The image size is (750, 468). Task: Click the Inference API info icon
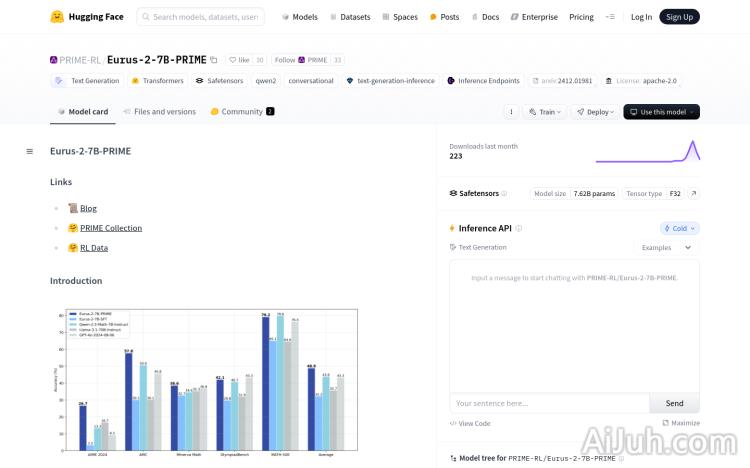coord(519,229)
